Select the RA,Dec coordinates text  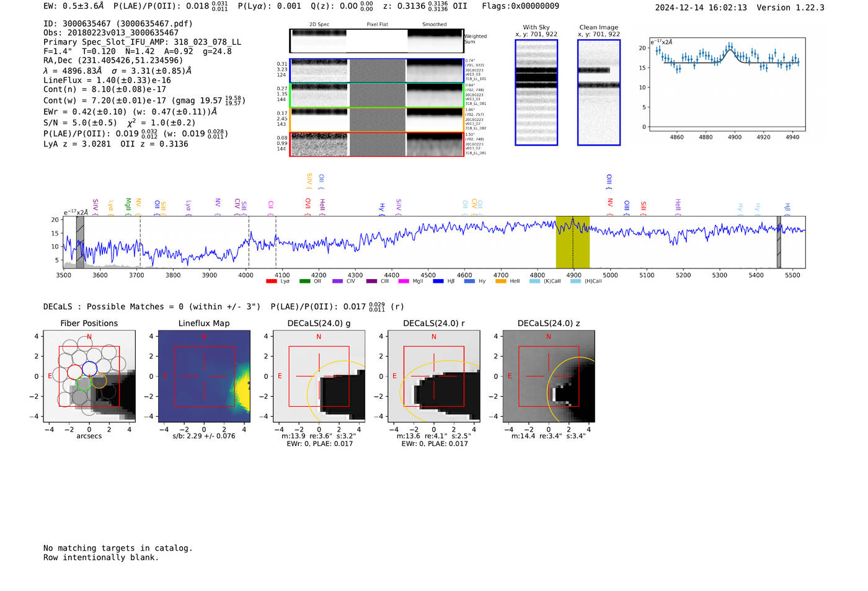(x=113, y=60)
